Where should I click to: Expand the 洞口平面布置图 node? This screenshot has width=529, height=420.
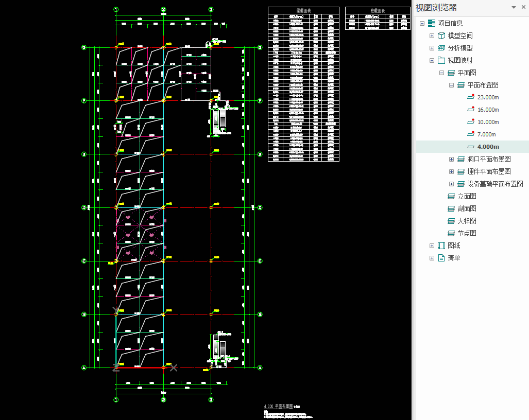(x=451, y=159)
